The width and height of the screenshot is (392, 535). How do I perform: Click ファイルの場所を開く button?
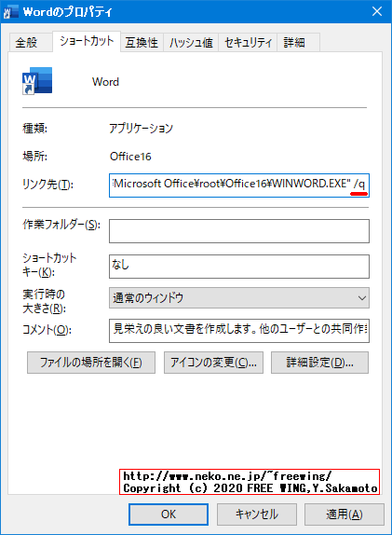click(91, 363)
